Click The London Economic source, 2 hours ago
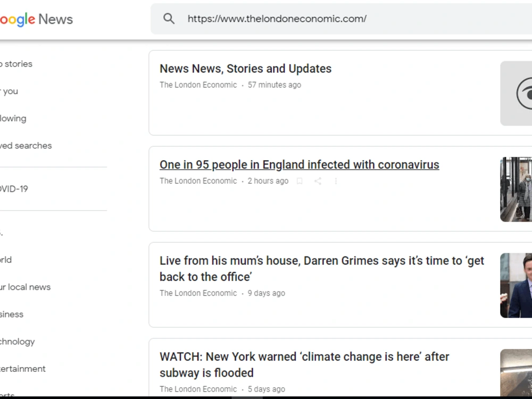The image size is (532, 399). click(198, 181)
